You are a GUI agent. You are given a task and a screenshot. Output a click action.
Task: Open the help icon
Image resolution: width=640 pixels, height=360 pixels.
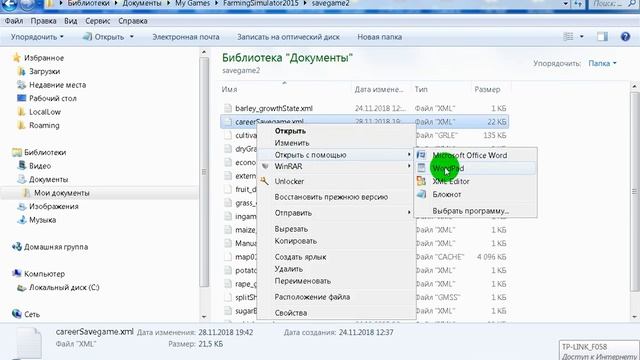coord(625,37)
